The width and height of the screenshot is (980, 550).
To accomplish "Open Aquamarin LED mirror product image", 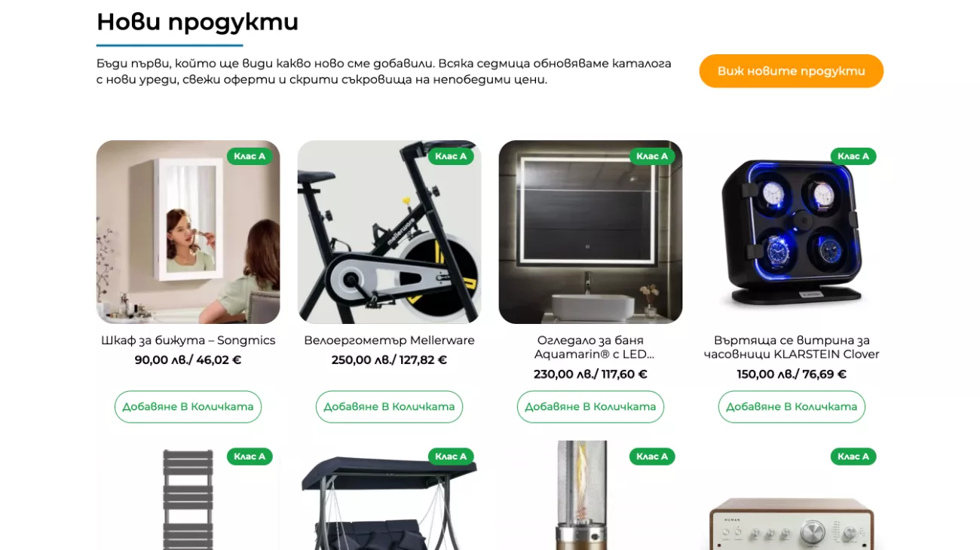I will coord(590,232).
